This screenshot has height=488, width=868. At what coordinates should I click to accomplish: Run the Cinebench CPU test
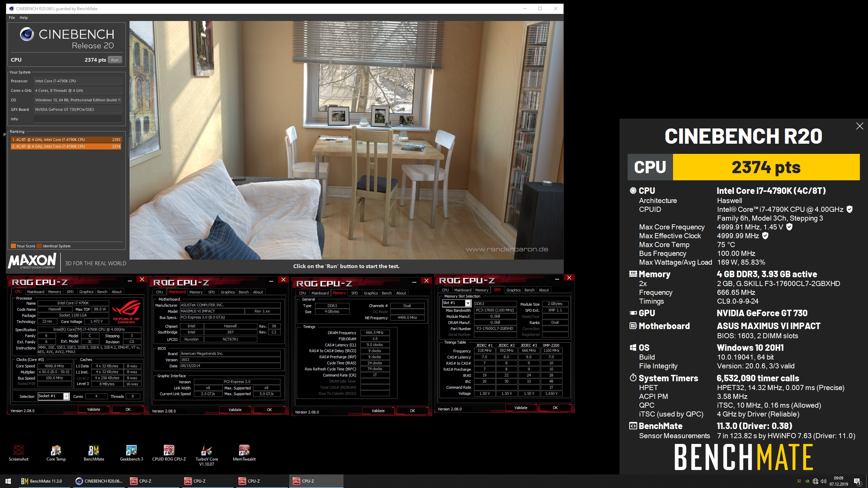(x=115, y=60)
